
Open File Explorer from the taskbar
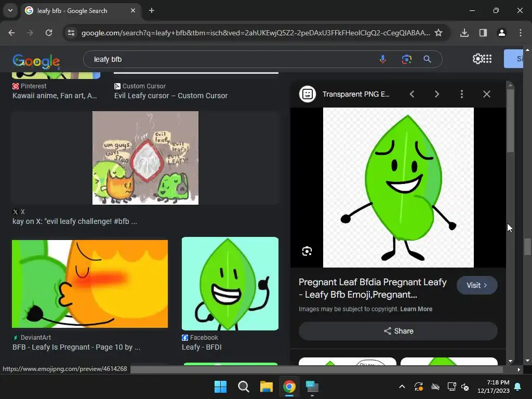[267, 387]
